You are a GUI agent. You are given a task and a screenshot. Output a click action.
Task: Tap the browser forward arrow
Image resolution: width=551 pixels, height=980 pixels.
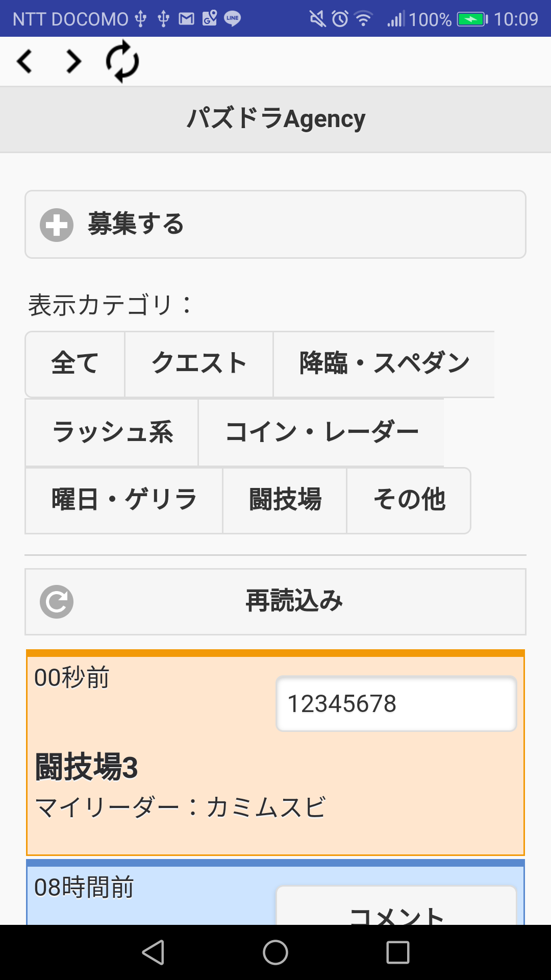(73, 62)
